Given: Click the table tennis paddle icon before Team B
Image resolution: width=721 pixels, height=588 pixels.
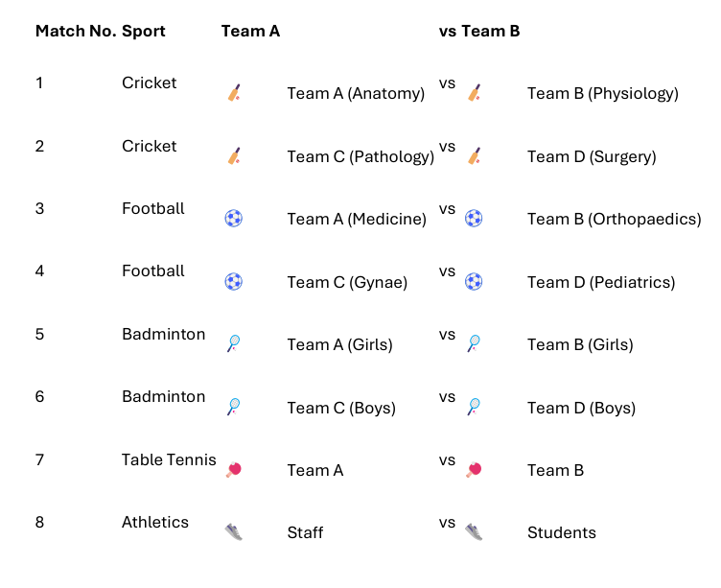Looking at the screenshot, I should [x=474, y=469].
